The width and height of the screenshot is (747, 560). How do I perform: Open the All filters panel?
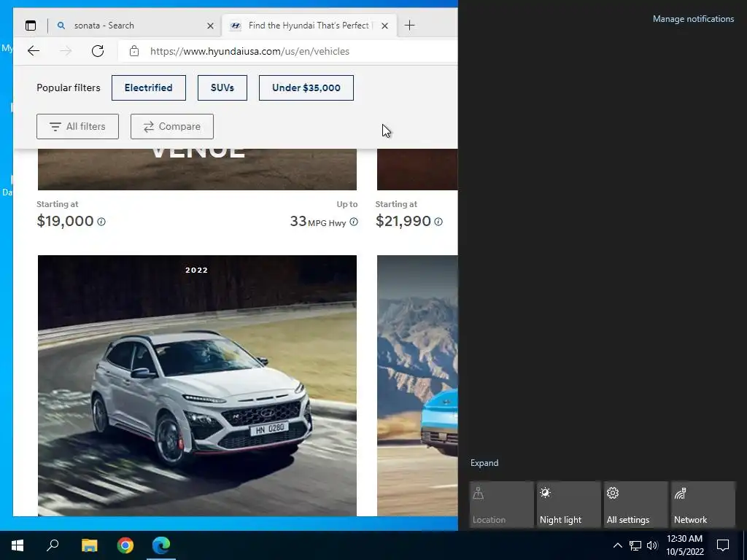click(77, 127)
